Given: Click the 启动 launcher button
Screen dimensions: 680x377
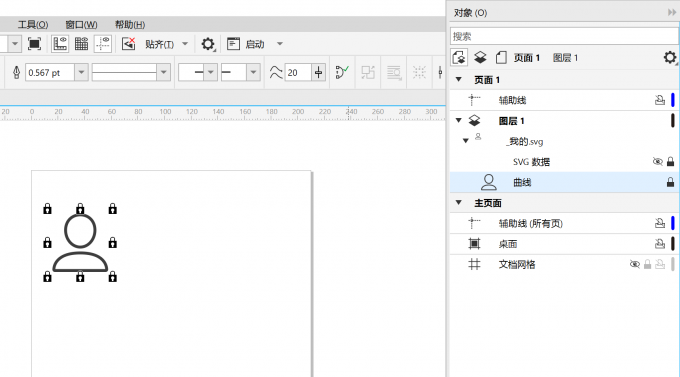Looking at the screenshot, I should coord(245,44).
